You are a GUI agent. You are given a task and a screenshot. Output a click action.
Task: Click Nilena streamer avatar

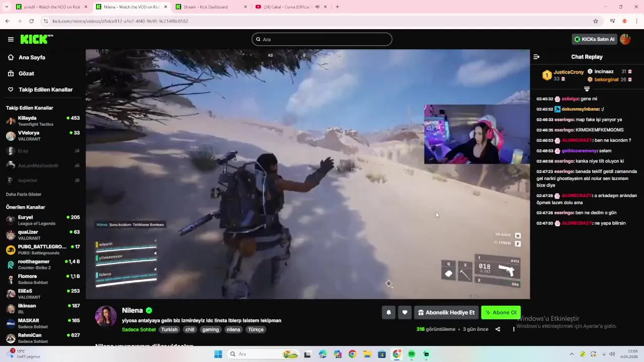106,316
